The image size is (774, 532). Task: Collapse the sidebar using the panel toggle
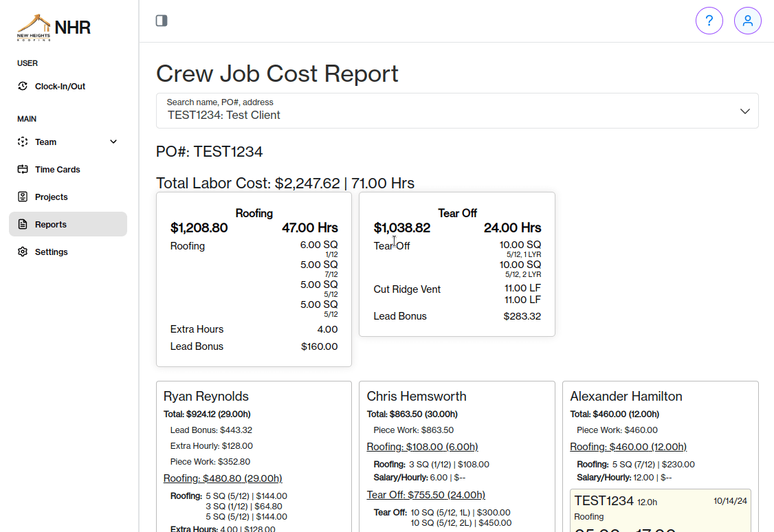[x=162, y=21]
